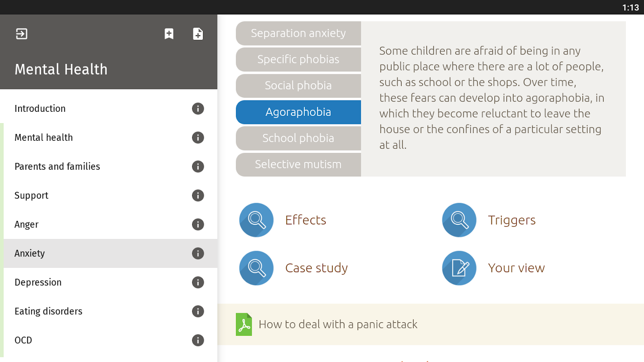Select the Anger chapter in sidebar

pyautogui.click(x=27, y=224)
